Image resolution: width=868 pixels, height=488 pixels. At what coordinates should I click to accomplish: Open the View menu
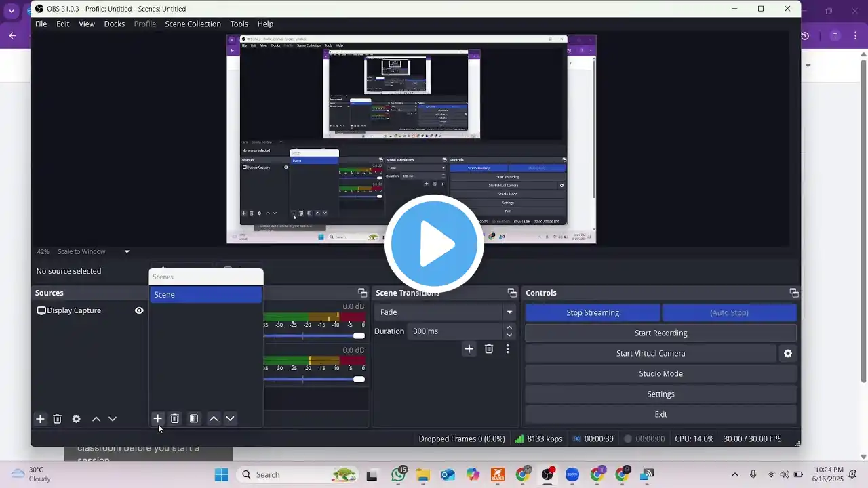(x=87, y=24)
